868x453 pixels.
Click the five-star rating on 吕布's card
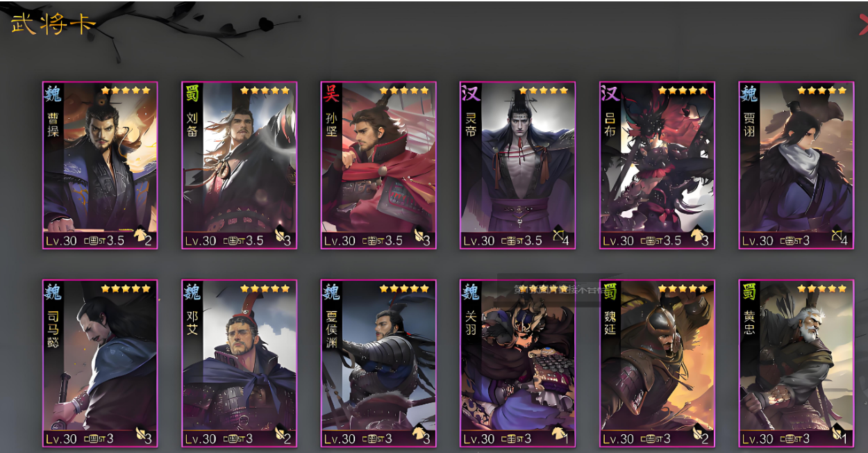pyautogui.click(x=683, y=90)
